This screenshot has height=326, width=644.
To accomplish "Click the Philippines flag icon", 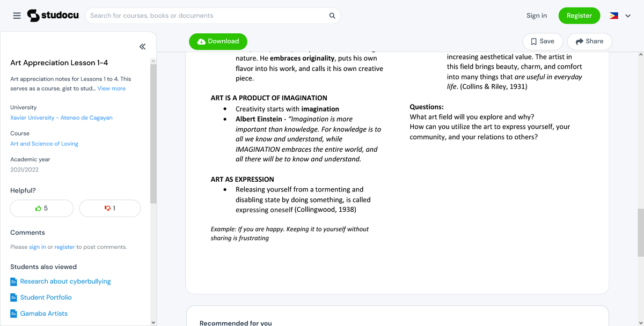I will point(614,16).
